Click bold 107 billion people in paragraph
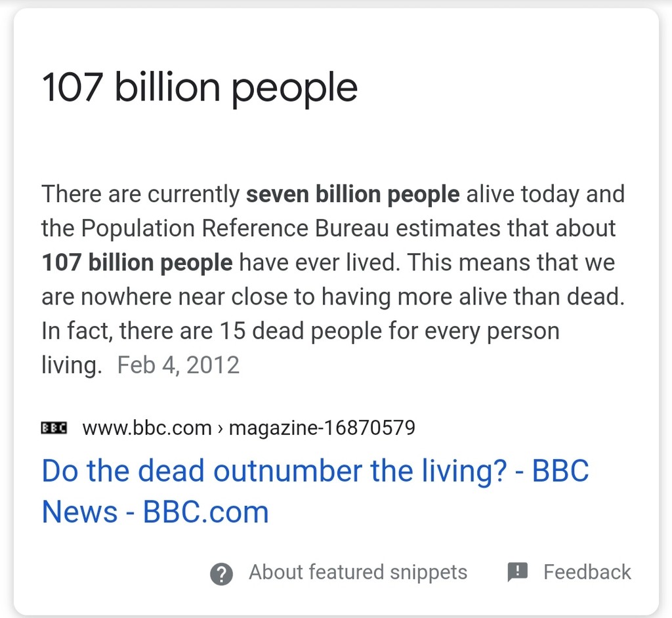The width and height of the screenshot is (672, 618). coord(137,262)
